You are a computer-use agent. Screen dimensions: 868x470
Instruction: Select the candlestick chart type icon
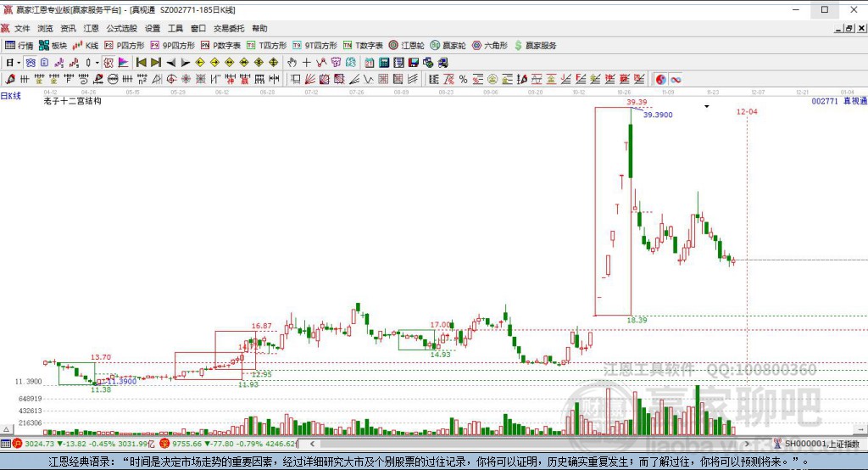click(x=88, y=63)
